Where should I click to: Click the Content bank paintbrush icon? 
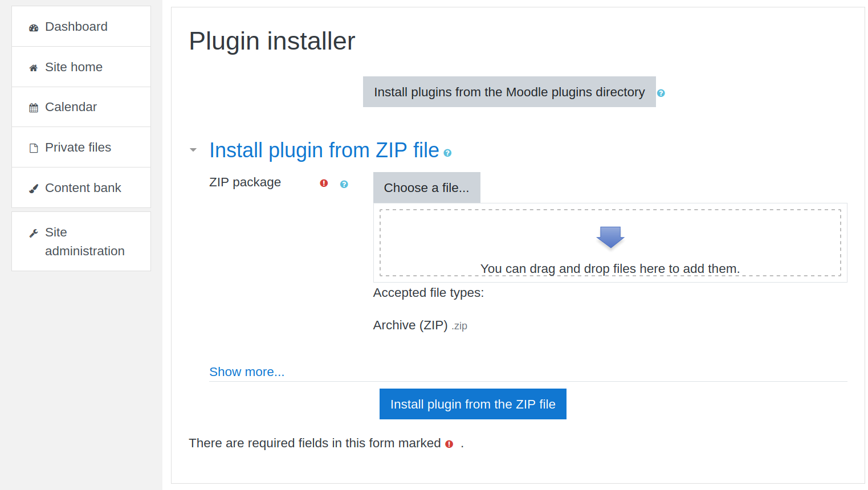coord(34,189)
